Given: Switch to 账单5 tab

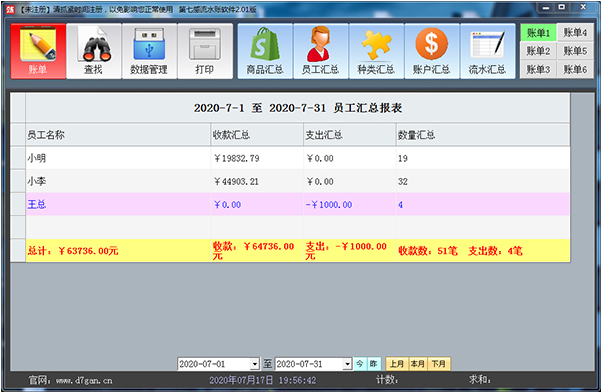Looking at the screenshot, I should pos(575,51).
